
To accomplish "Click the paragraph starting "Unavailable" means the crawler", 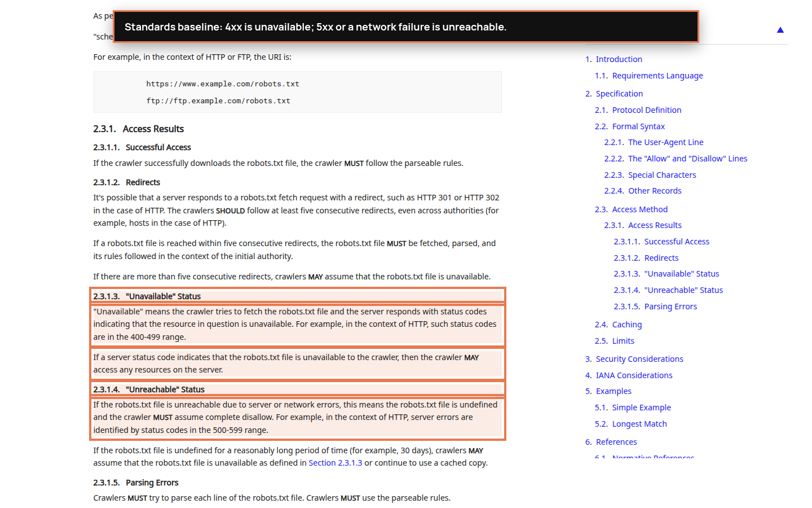I will click(297, 325).
